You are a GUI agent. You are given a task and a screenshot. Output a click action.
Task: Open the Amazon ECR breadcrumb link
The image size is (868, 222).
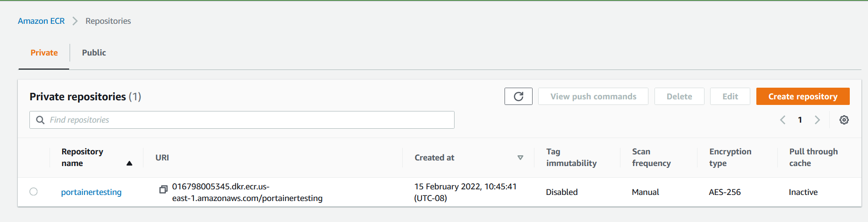click(x=41, y=21)
